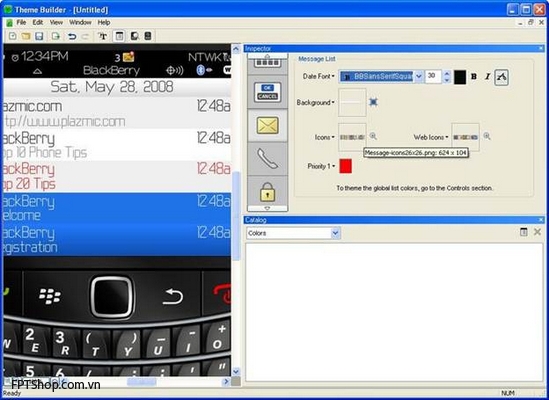The height and width of the screenshot is (400, 549).
Task: Open the Background label dropdown
Action: click(315, 103)
